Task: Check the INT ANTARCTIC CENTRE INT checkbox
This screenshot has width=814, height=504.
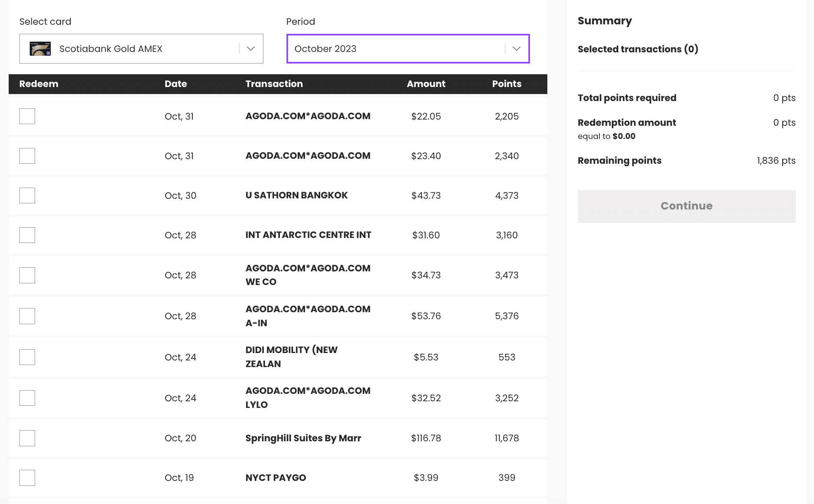Action: tap(27, 235)
